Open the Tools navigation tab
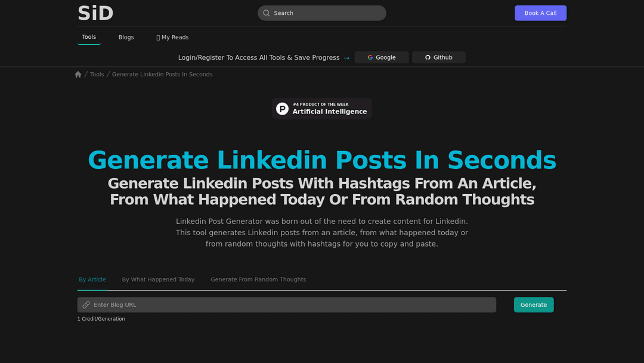Image resolution: width=644 pixels, height=363 pixels. pyautogui.click(x=89, y=37)
